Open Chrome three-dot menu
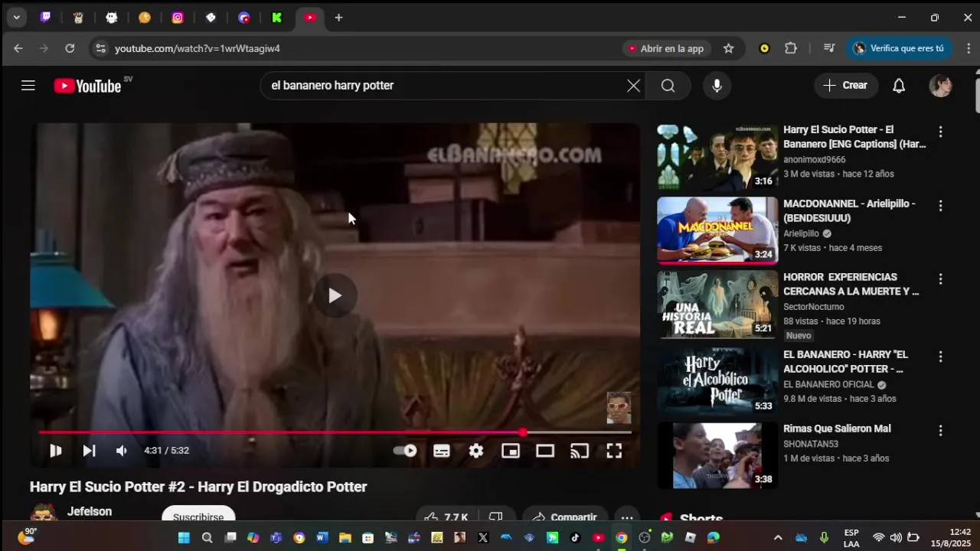 click(969, 48)
